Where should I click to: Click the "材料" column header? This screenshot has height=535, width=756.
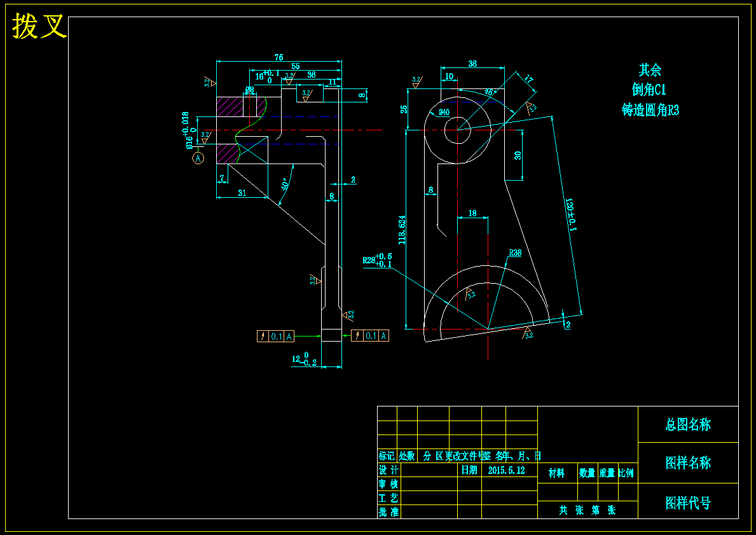pos(556,473)
